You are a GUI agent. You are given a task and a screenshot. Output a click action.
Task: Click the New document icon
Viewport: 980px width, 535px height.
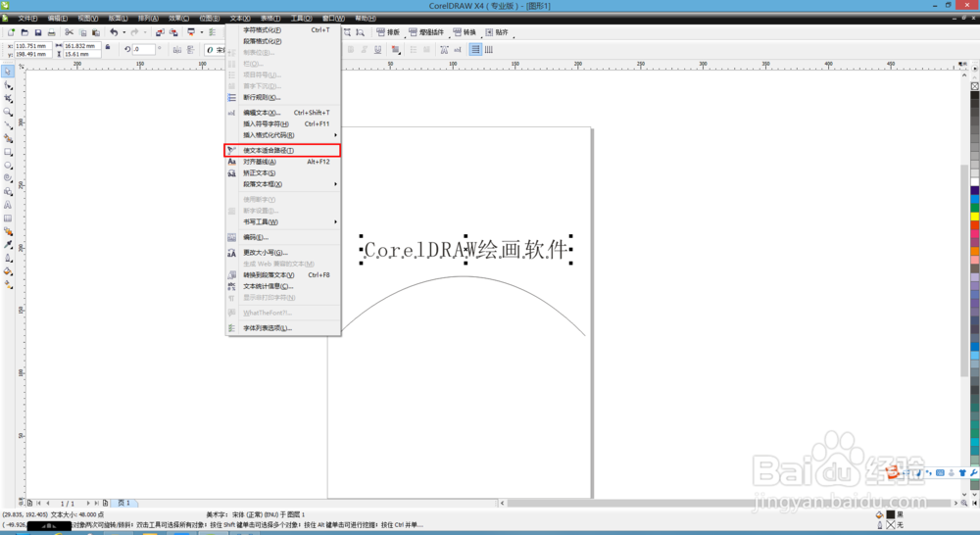tap(11, 32)
